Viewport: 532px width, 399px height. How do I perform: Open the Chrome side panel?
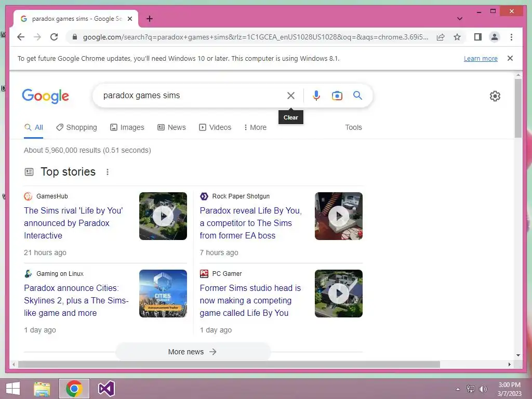coord(478,37)
